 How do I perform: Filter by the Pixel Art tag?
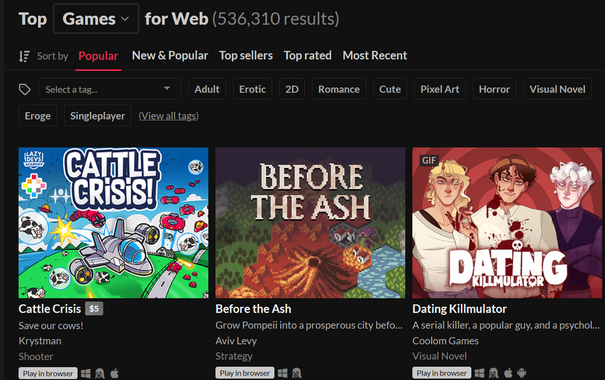coord(440,89)
